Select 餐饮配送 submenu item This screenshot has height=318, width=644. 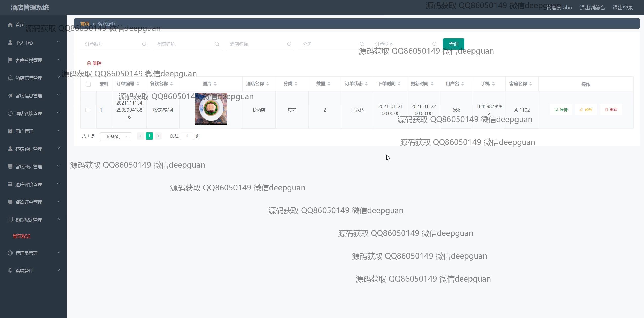tap(22, 236)
